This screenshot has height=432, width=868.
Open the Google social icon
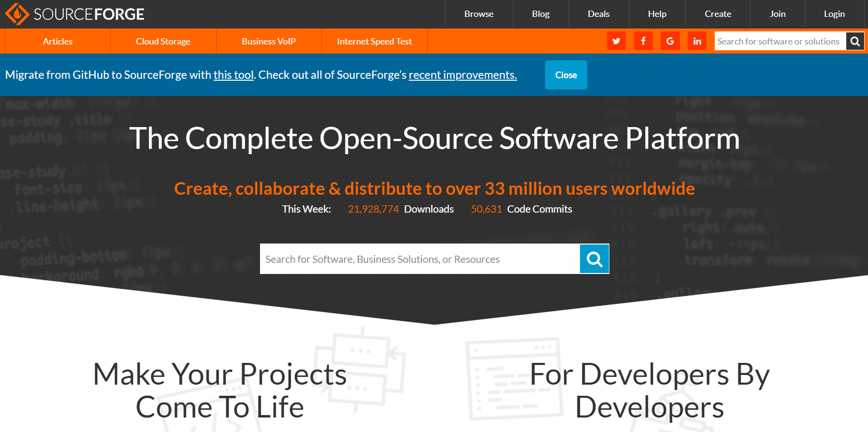tap(670, 41)
